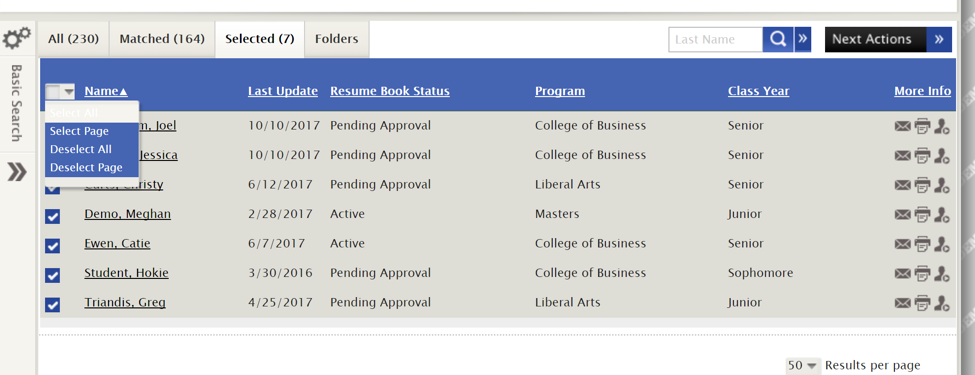This screenshot has width=975, height=375.
Task: Open the Results per page dropdown
Action: [803, 366]
